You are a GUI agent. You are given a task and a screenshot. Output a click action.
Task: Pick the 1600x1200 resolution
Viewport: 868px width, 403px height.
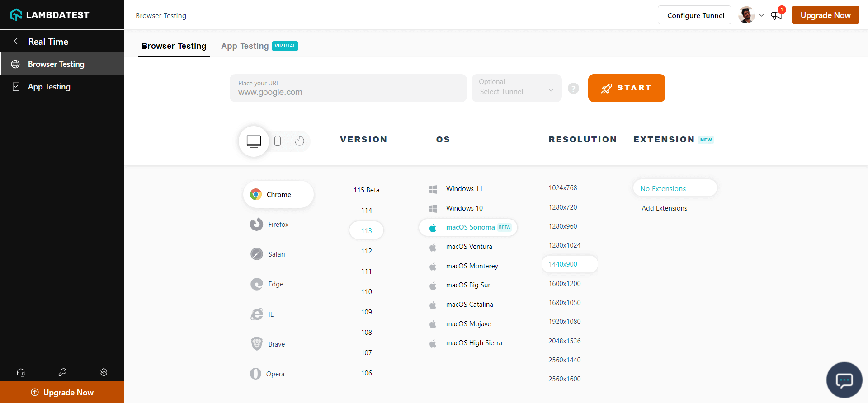(x=565, y=284)
